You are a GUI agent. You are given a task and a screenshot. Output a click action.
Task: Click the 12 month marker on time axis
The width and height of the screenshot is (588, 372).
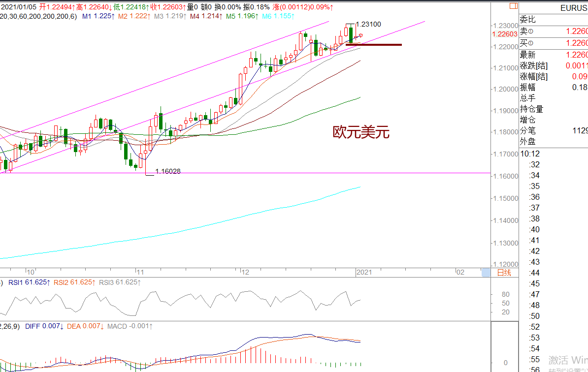click(245, 272)
